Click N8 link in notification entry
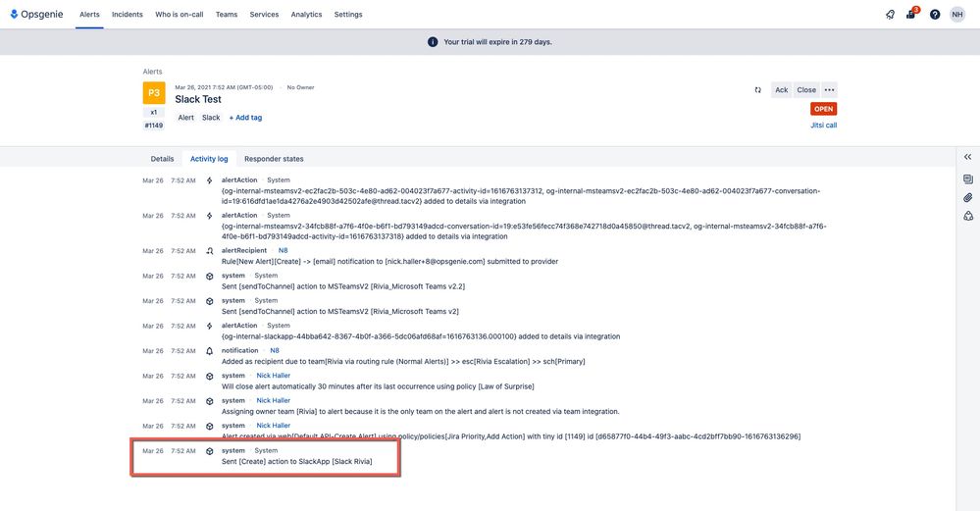The height and width of the screenshot is (511, 980). point(275,350)
